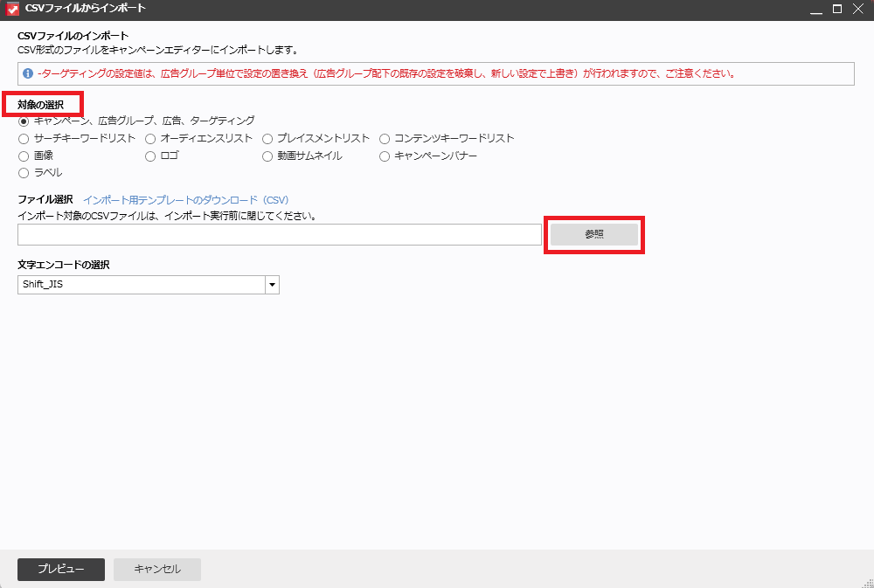Choose the オーディエンスリスト radio option
874x588 pixels.
point(151,138)
